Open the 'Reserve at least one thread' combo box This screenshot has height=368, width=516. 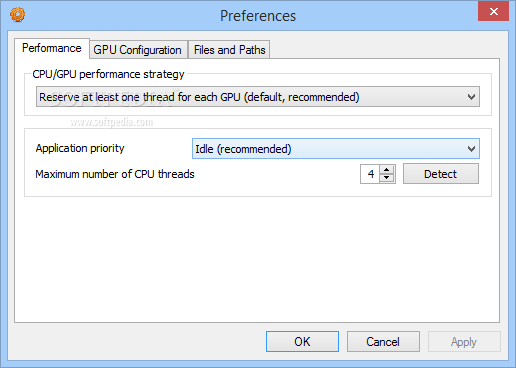[x=258, y=97]
